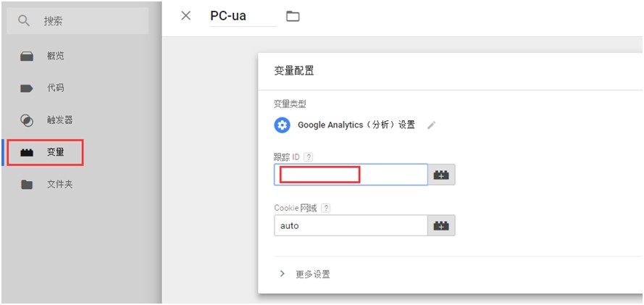Select 代码 in the sidebar

55,88
